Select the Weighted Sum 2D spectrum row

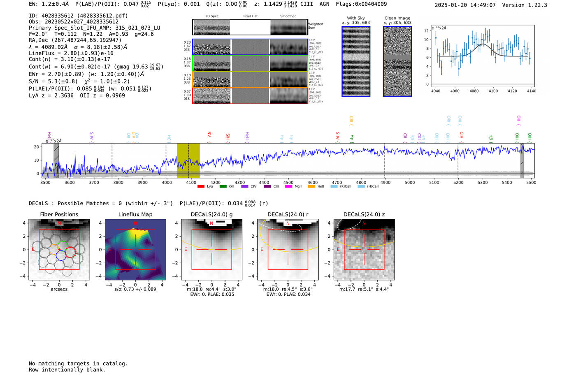click(250, 27)
